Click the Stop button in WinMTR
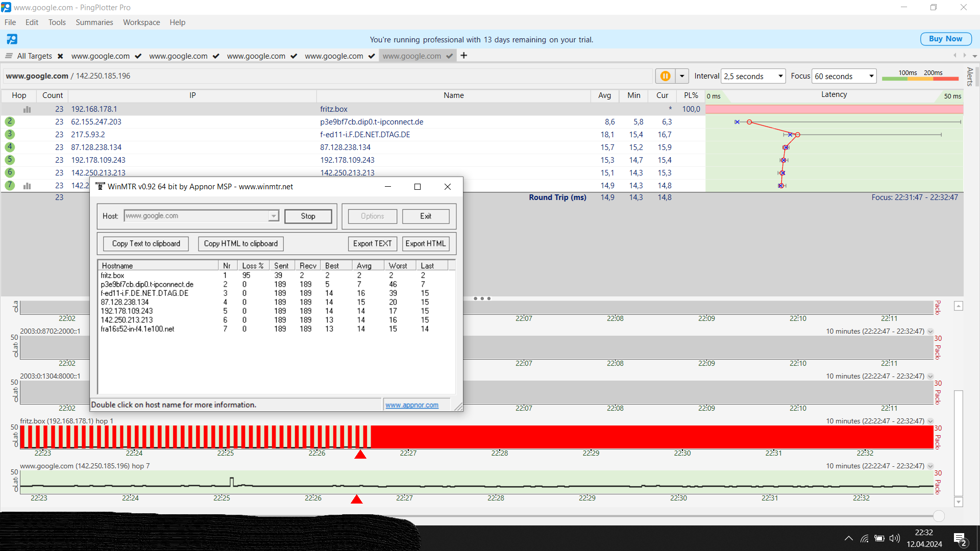This screenshot has width=980, height=551. pos(308,216)
